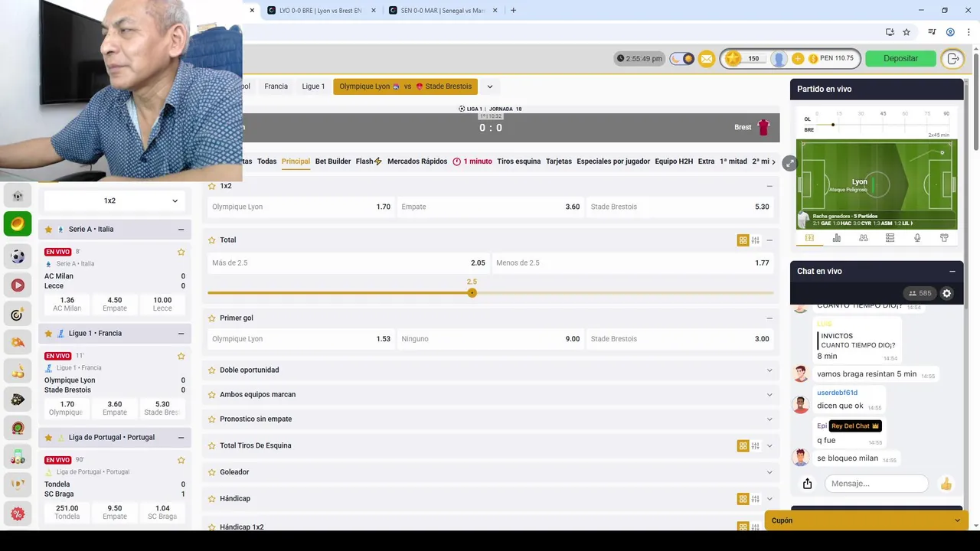Bet on Empate at 3.60 in main 1x2

490,207
